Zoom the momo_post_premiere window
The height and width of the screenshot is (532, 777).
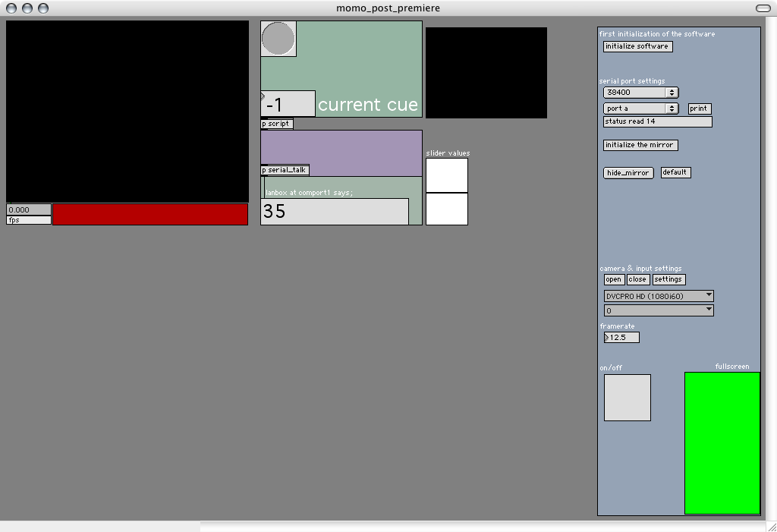pos(43,8)
